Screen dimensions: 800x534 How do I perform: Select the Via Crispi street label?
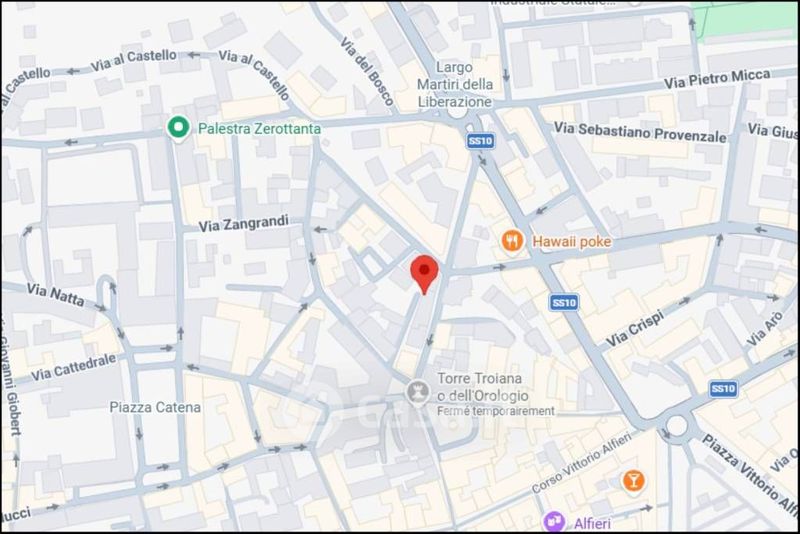635,328
